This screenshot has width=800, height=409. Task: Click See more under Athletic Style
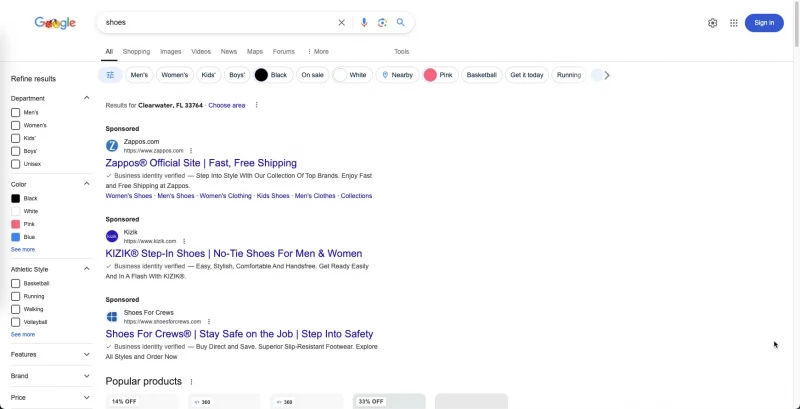(x=23, y=335)
